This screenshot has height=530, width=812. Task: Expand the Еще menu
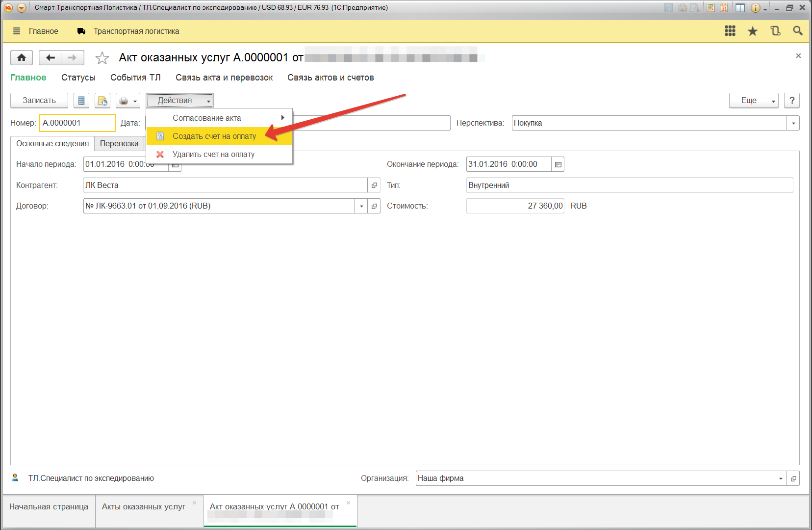point(754,101)
